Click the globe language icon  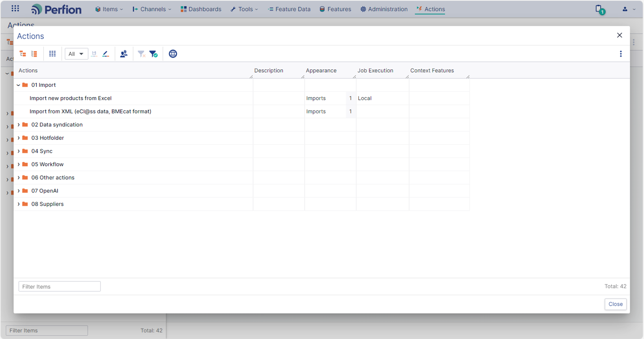173,54
